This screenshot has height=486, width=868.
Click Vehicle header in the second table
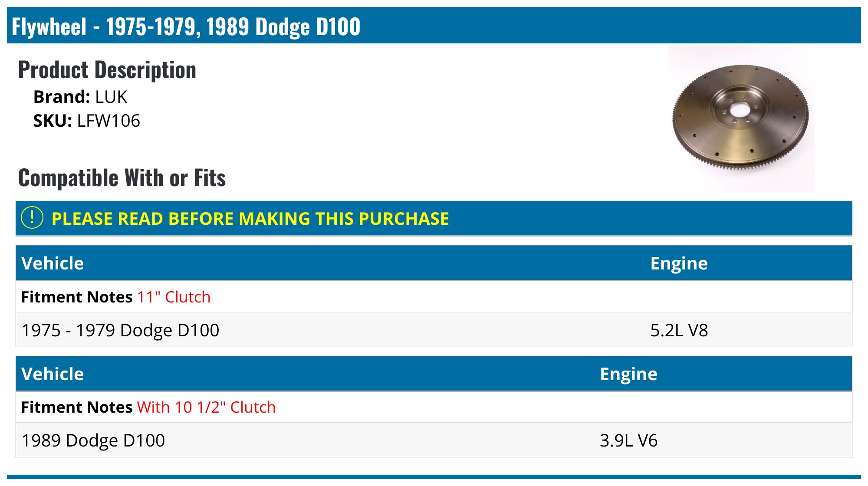(53, 374)
